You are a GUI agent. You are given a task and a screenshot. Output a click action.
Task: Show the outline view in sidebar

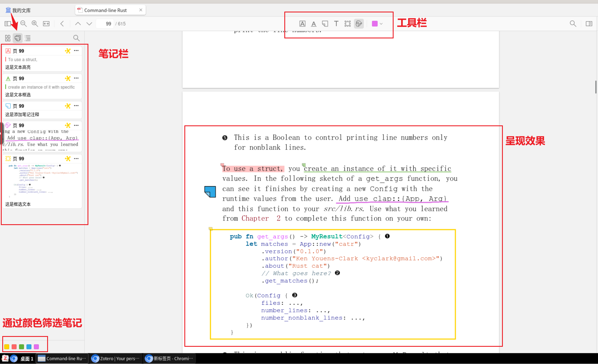(x=28, y=38)
